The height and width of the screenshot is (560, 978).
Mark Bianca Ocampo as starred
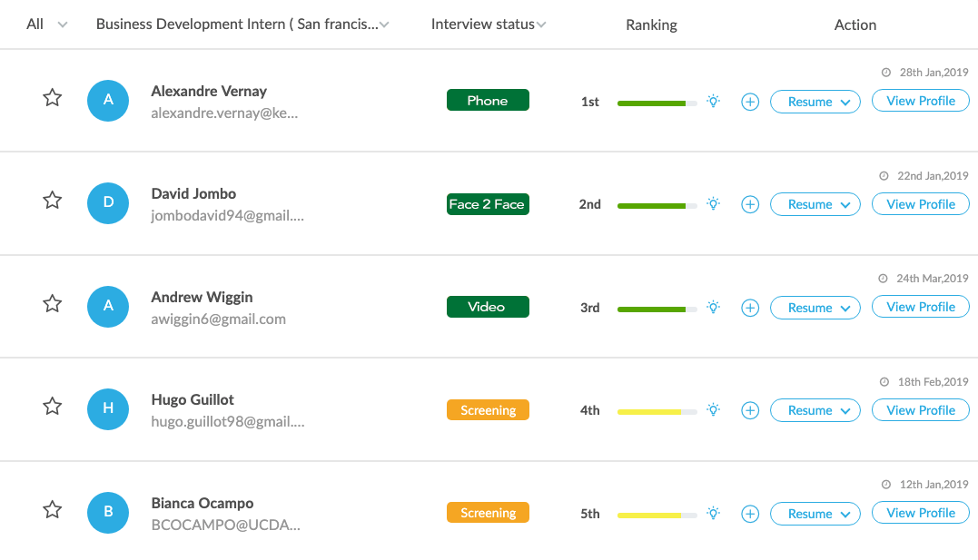53,510
